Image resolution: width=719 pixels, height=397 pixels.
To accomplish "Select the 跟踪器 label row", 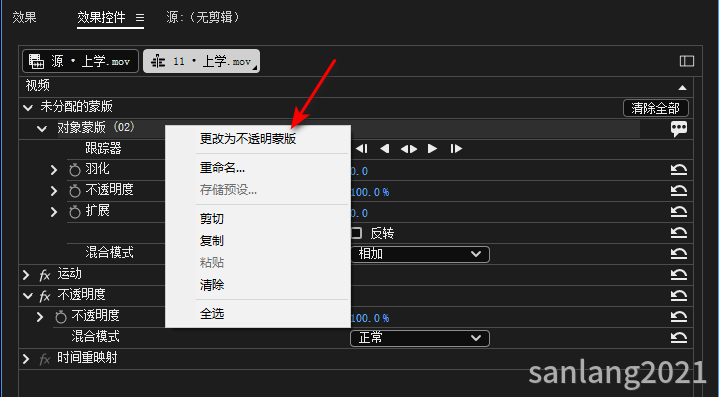I will click(103, 148).
